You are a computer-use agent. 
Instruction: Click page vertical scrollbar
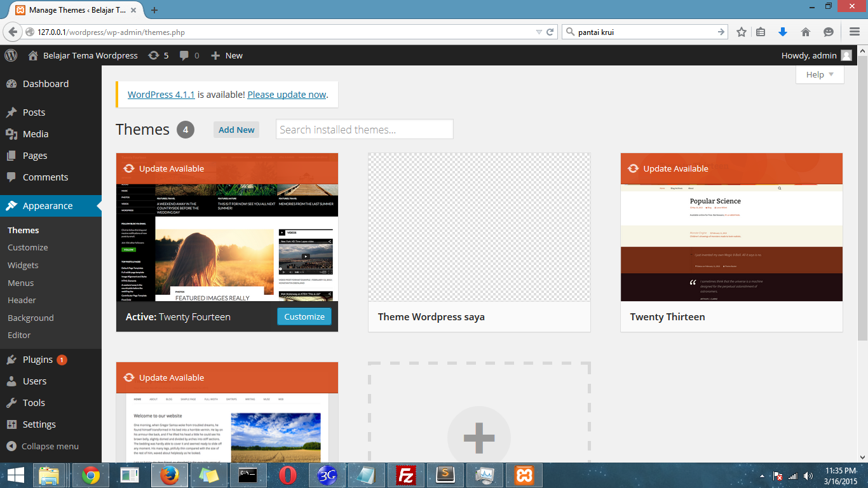click(x=862, y=197)
